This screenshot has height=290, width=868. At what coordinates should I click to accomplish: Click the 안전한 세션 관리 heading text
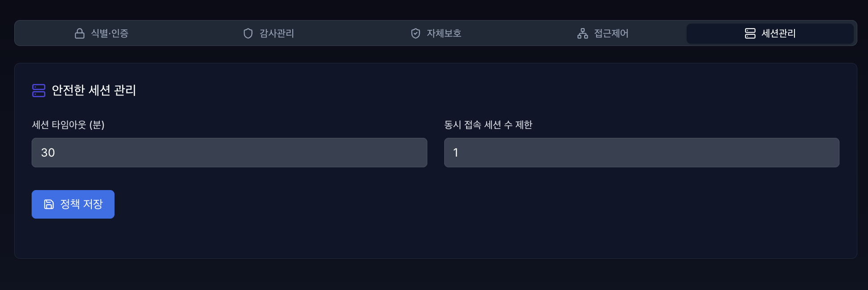click(x=94, y=91)
